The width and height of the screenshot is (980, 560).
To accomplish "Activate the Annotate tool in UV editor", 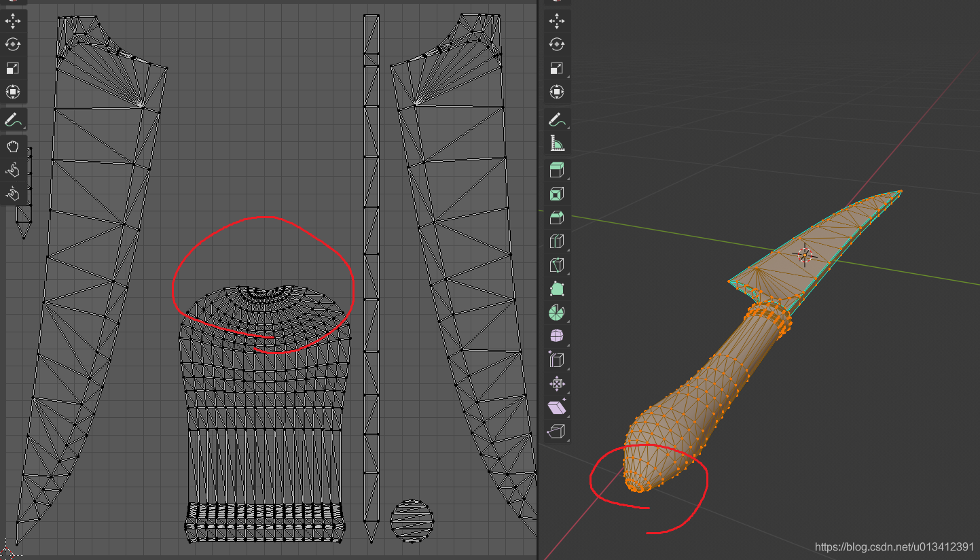I will 13,120.
